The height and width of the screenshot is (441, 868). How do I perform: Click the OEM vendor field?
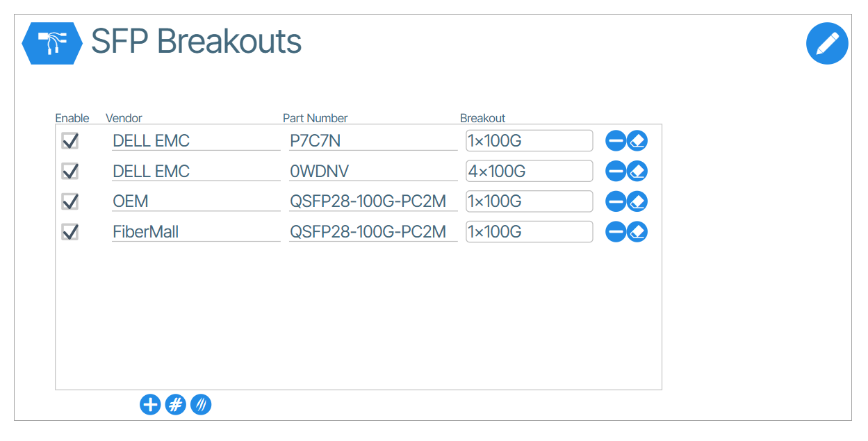(195, 201)
